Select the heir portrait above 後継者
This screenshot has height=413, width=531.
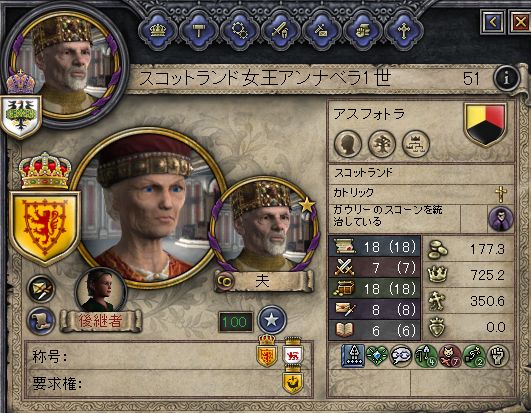[x=101, y=290]
